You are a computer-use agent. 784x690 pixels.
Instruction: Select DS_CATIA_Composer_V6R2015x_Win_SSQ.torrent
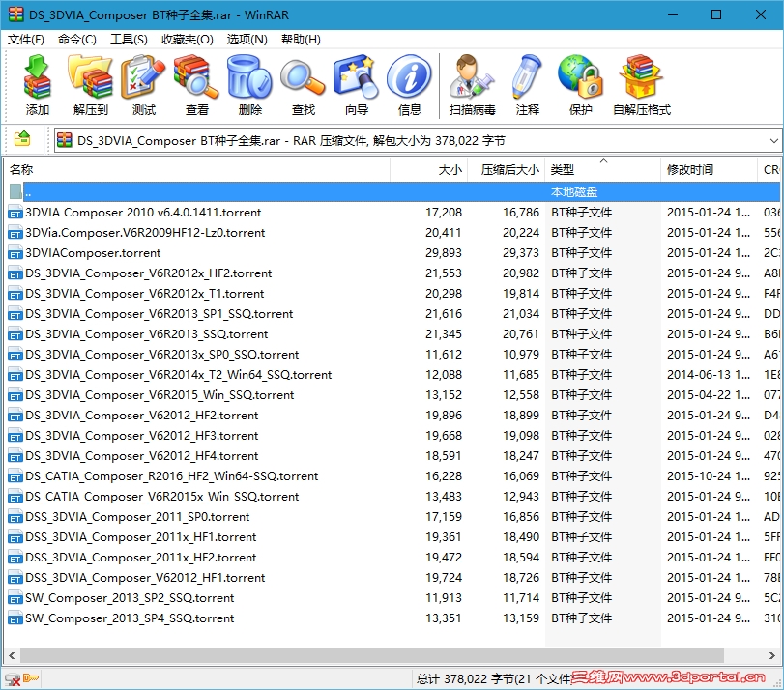(392, 497)
